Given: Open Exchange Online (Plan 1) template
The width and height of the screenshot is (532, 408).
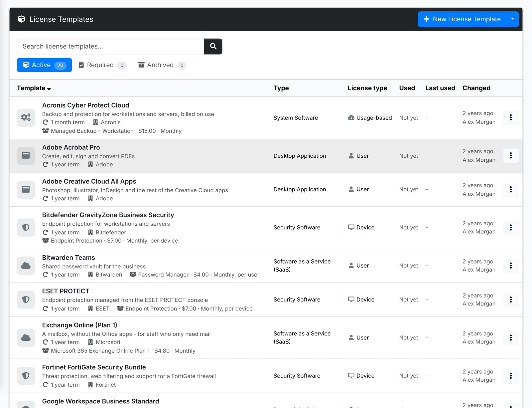Looking at the screenshot, I should click(79, 325).
